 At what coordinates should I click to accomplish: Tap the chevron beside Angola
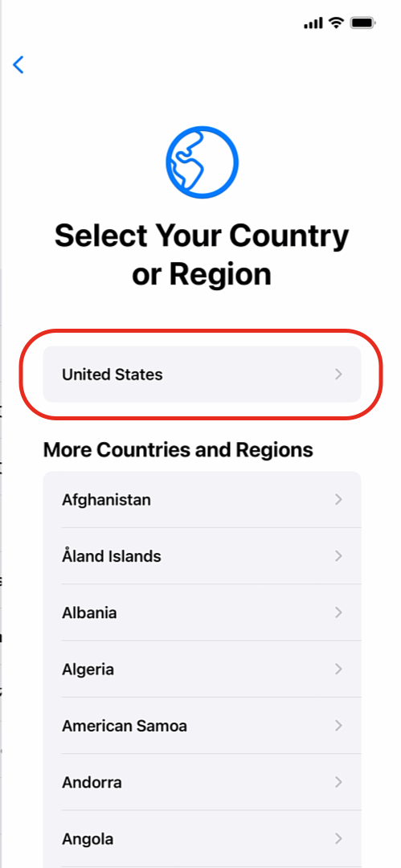339,838
